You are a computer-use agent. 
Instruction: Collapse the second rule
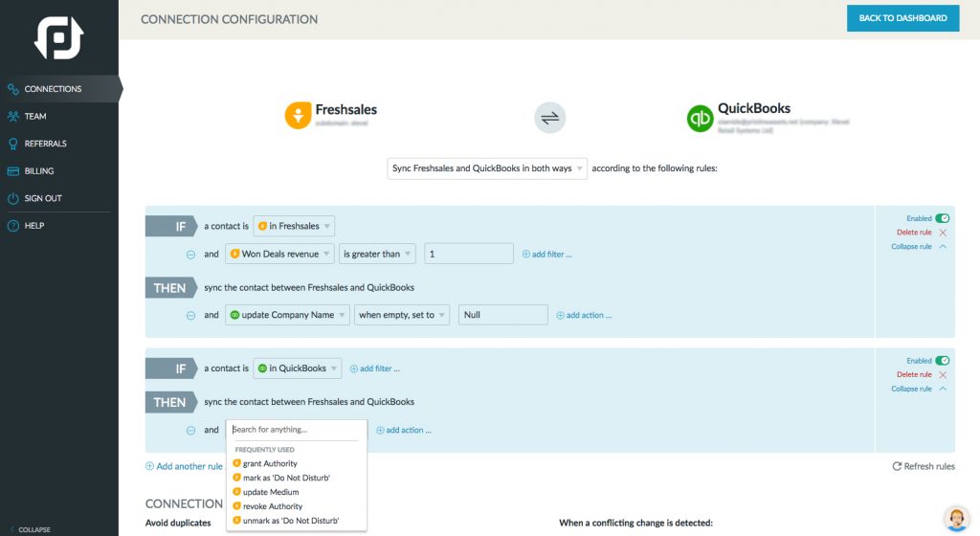click(920, 389)
